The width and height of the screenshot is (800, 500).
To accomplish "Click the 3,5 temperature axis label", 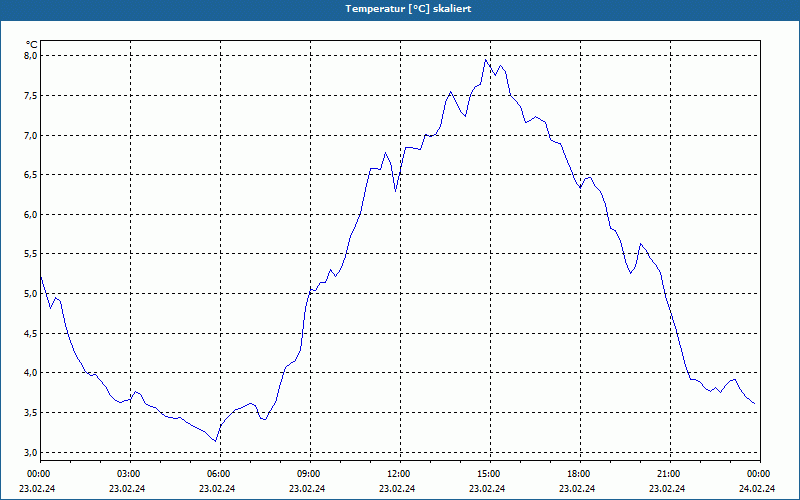I will [x=31, y=412].
